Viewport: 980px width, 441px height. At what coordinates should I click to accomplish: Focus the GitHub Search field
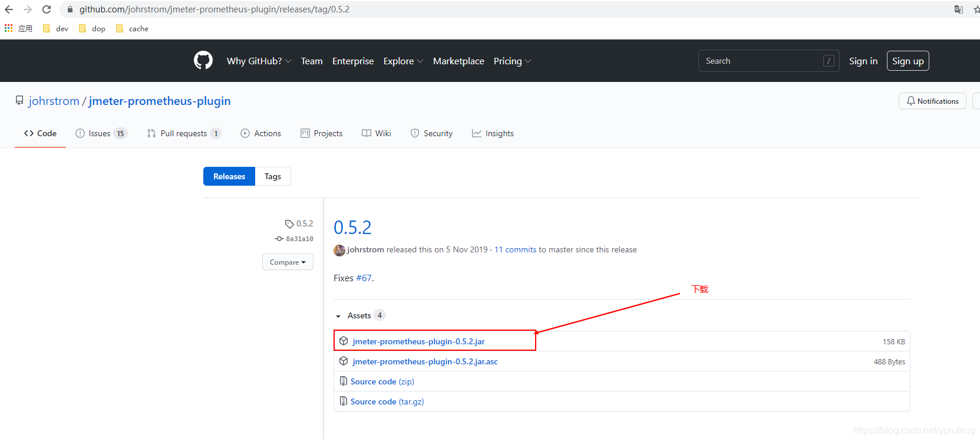769,61
